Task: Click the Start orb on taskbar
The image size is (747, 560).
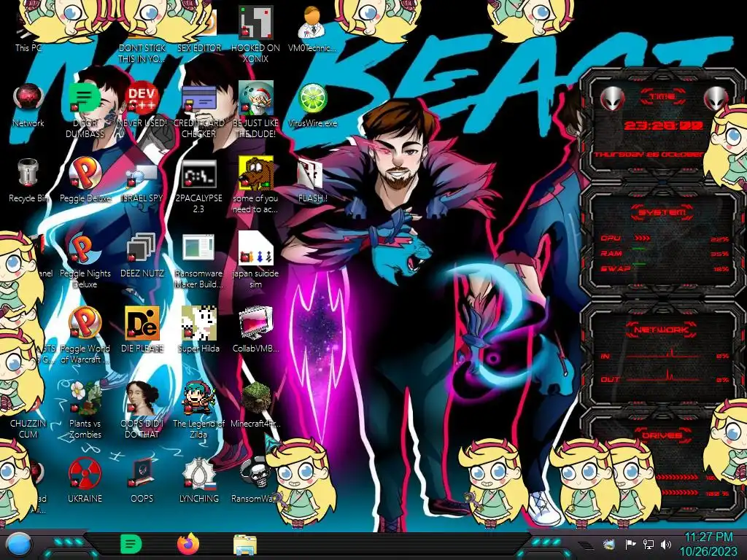Action: (x=19, y=545)
